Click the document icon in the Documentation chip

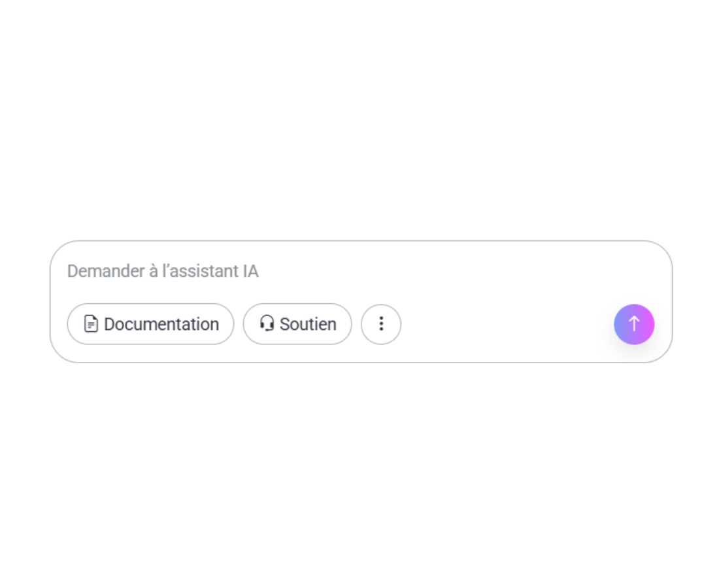coord(90,323)
